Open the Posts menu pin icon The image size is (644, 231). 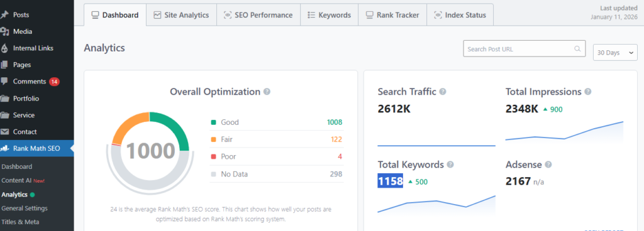click(4, 14)
